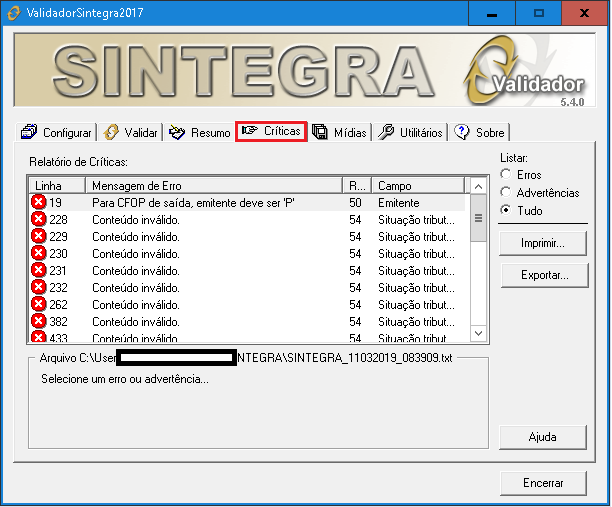Close the ValidadorSintegra2017 window
Screen dimensions: 612x507
click(x=584, y=13)
